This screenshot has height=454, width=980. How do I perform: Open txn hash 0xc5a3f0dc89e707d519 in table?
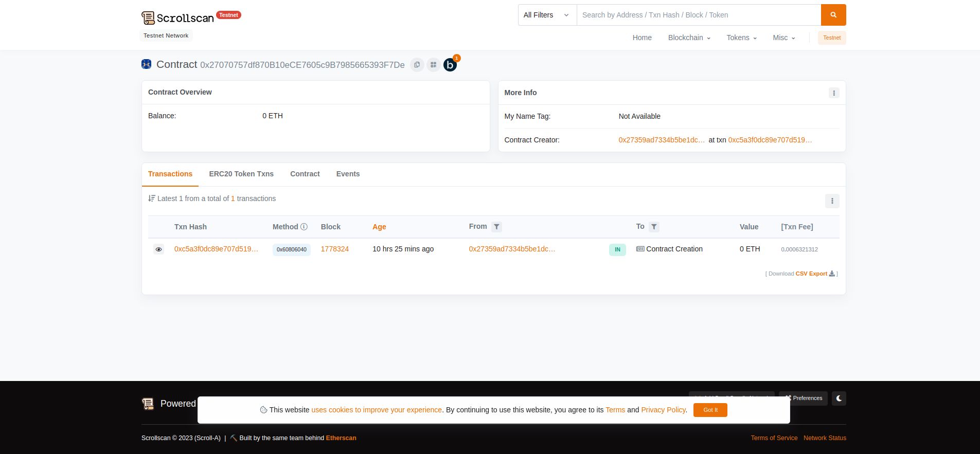click(x=216, y=249)
